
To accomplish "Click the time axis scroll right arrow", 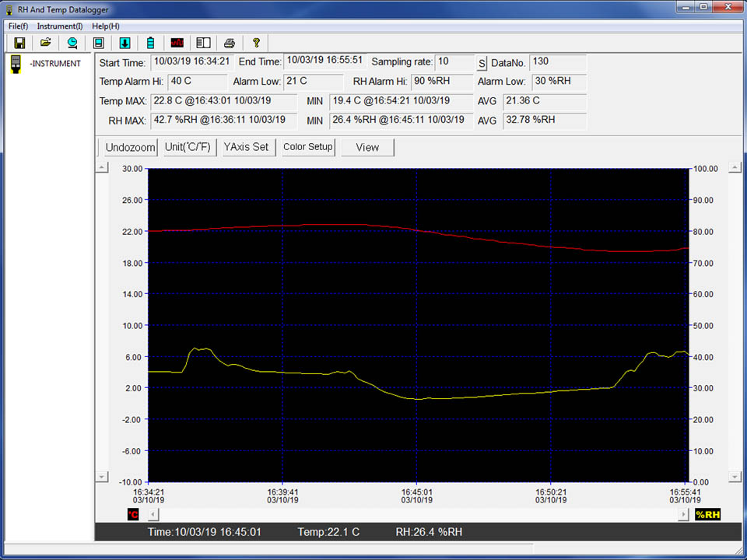I will click(683, 514).
